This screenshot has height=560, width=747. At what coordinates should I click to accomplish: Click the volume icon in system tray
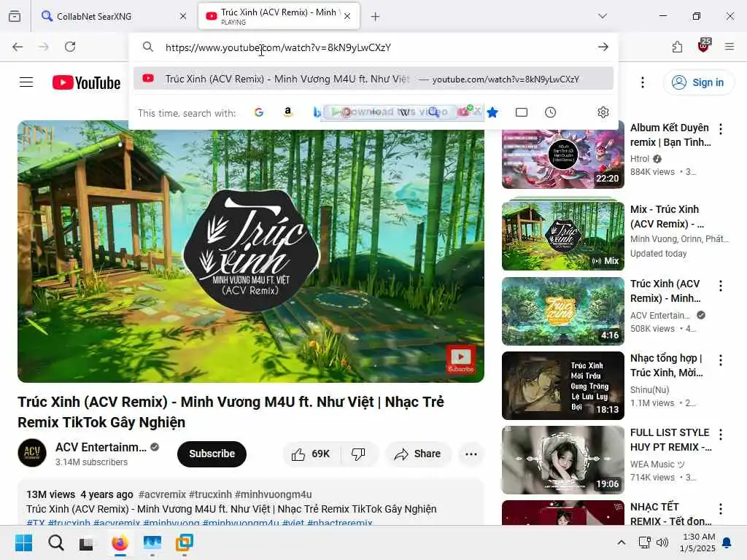tap(662, 542)
